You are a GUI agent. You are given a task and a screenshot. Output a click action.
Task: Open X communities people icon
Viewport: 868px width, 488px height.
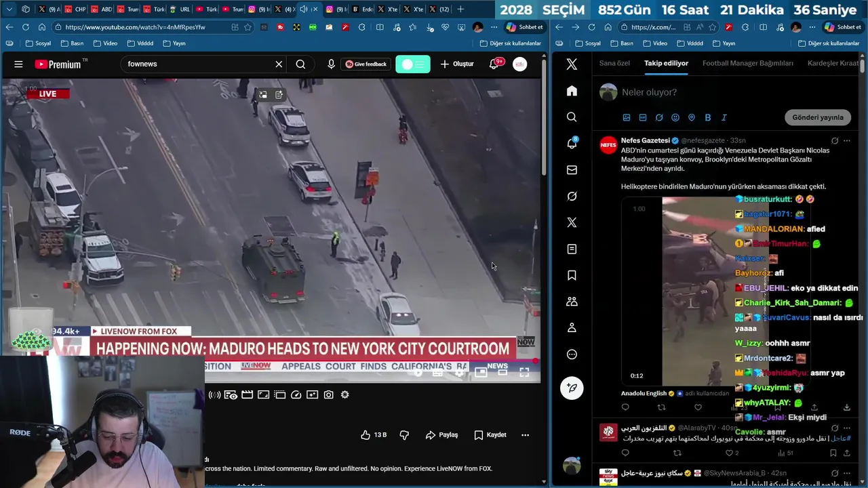tap(572, 302)
